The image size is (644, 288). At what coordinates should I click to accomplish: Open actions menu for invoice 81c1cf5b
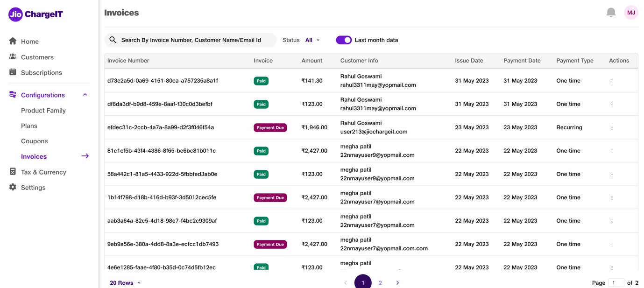click(x=612, y=151)
